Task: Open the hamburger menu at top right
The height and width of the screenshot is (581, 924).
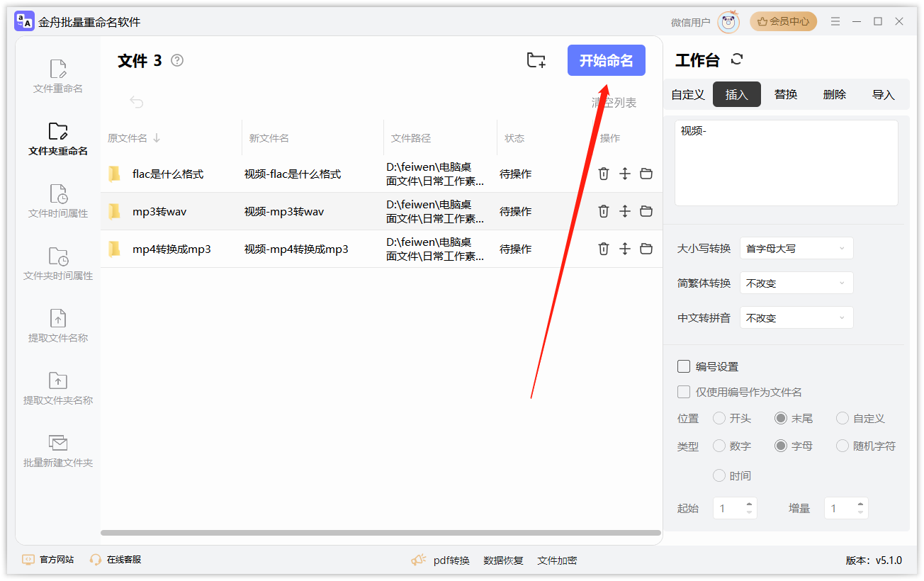Action: click(x=835, y=21)
